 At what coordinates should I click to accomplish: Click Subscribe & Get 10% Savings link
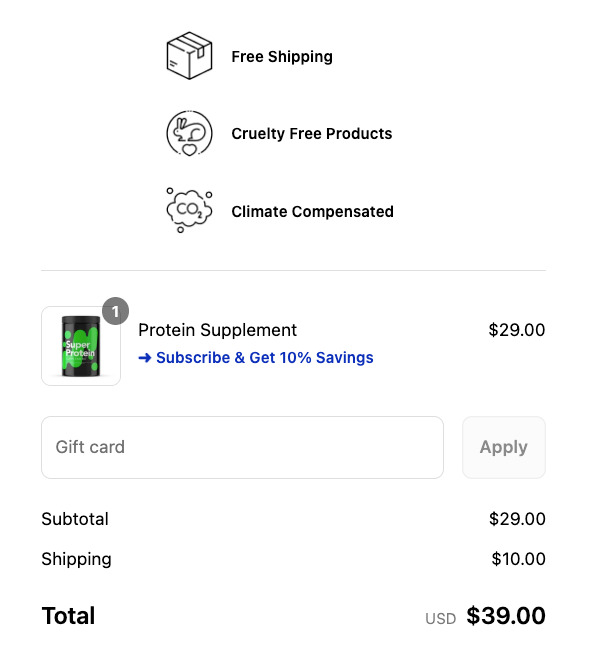[256, 358]
